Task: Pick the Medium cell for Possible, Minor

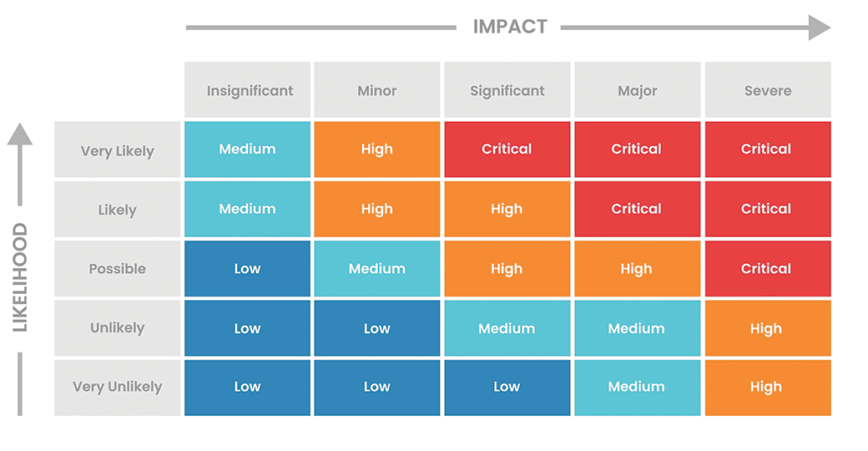Action: click(377, 269)
